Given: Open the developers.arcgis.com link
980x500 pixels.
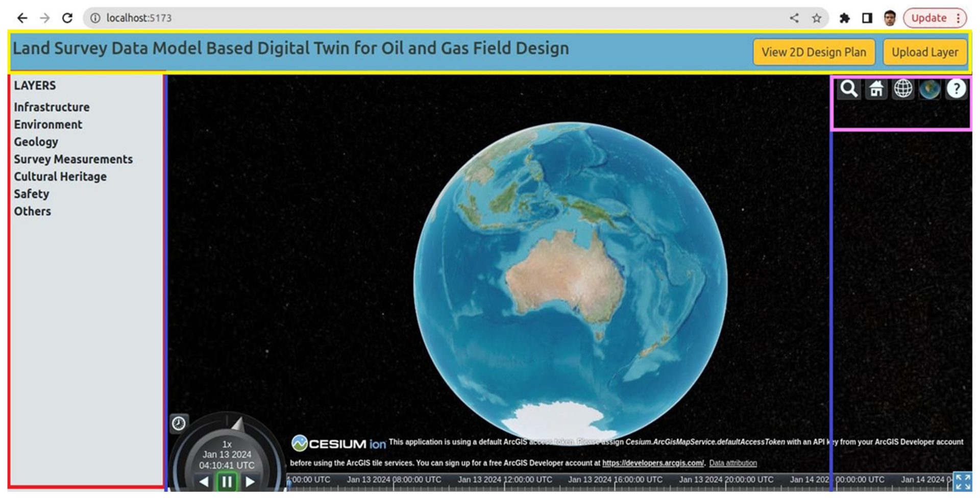Looking at the screenshot, I should coord(653,463).
